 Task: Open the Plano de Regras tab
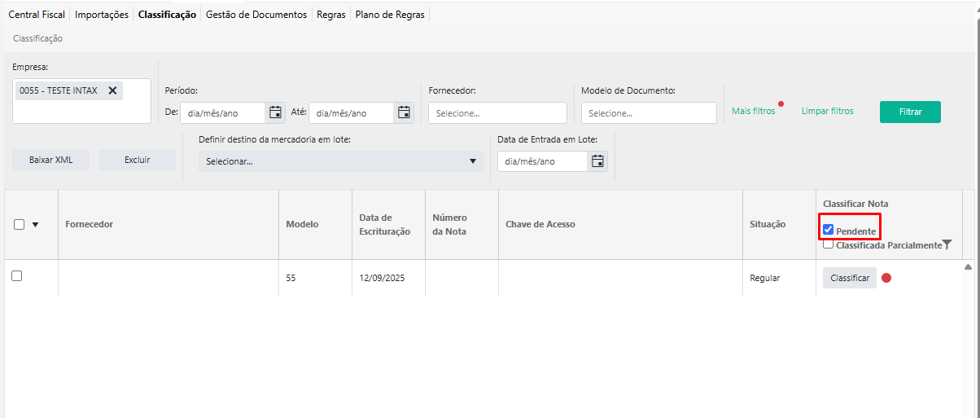(x=390, y=15)
